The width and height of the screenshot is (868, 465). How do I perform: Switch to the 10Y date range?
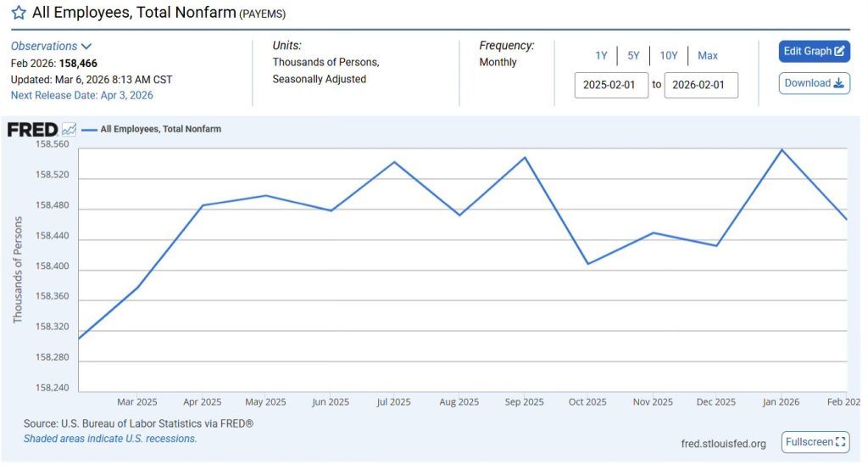click(x=669, y=55)
